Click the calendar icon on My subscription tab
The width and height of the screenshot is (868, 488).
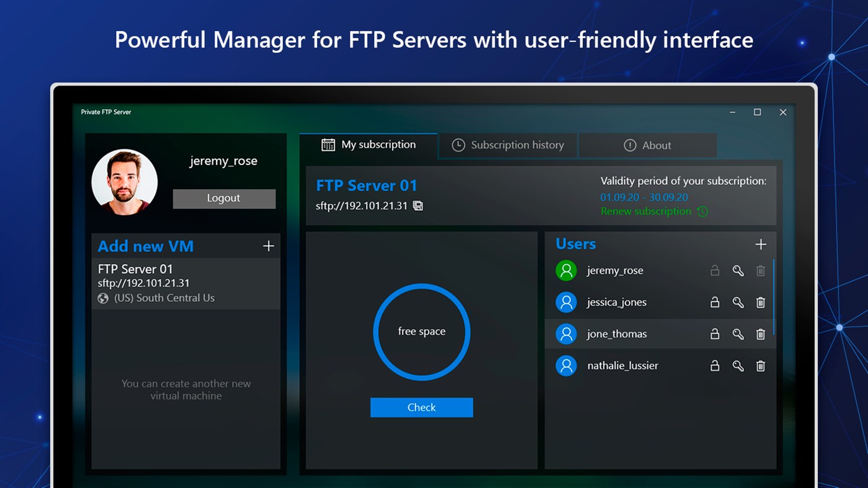(x=327, y=144)
